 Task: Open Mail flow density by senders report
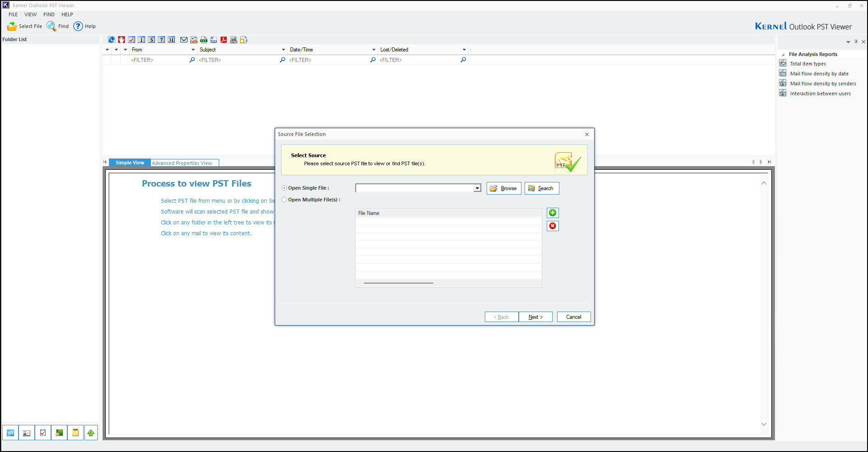click(x=823, y=84)
